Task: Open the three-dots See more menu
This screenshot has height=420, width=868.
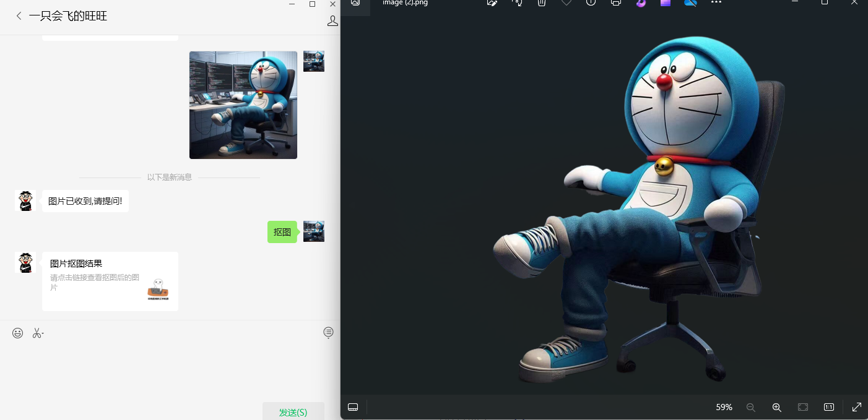Action: [x=716, y=3]
